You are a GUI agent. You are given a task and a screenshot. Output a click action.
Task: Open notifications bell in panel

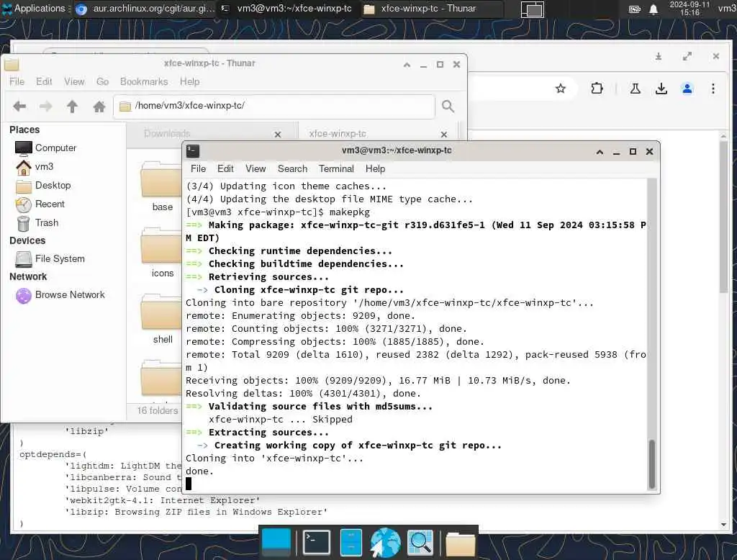point(654,9)
